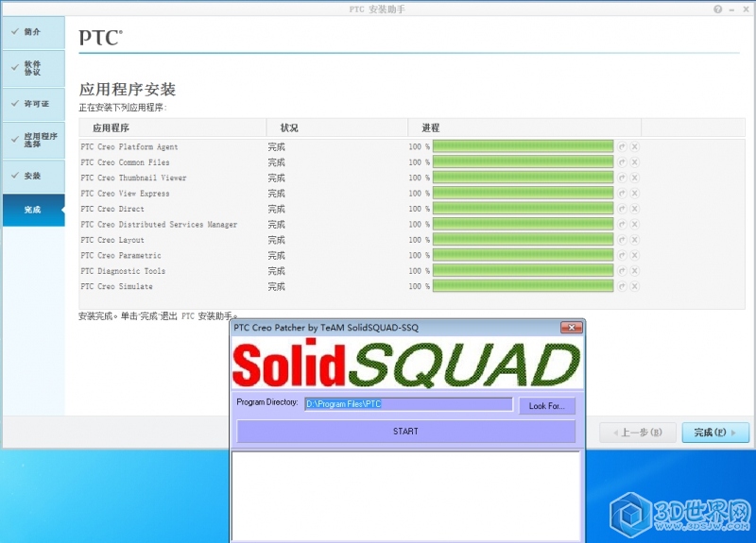Click the retry icon for PTC Creo Layout
The width and height of the screenshot is (756, 543).
(x=622, y=240)
